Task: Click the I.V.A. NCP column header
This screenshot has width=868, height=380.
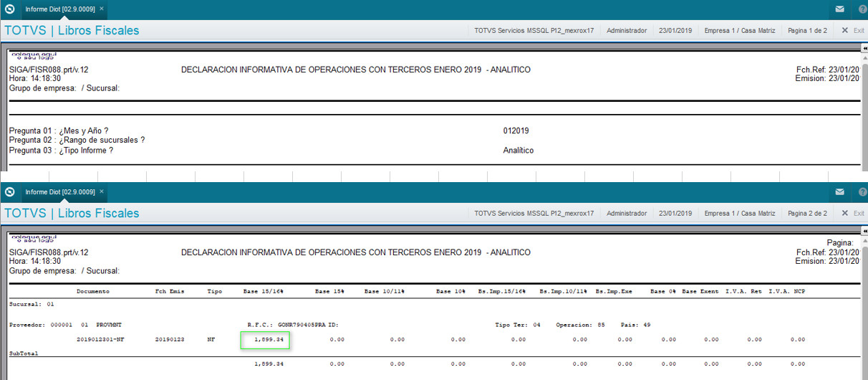Action: pos(787,292)
